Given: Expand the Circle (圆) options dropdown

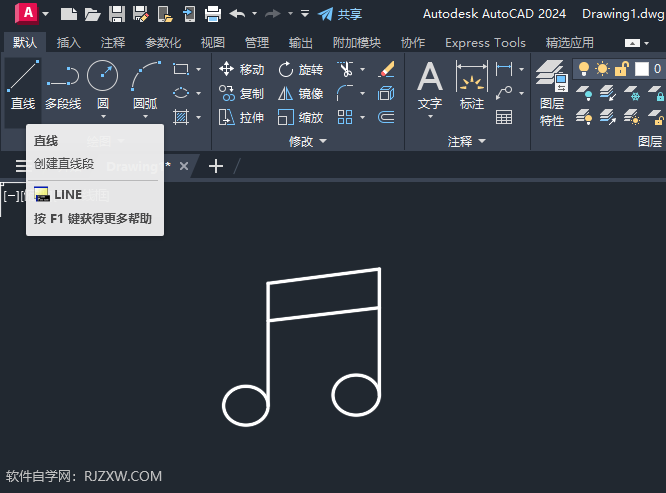Looking at the screenshot, I should [x=103, y=116].
